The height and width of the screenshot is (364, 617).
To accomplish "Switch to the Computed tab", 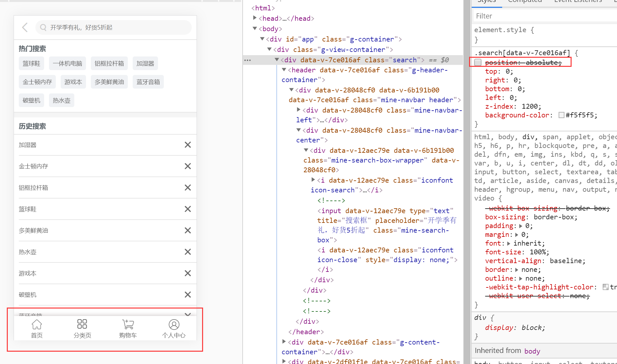I will pos(525,2).
